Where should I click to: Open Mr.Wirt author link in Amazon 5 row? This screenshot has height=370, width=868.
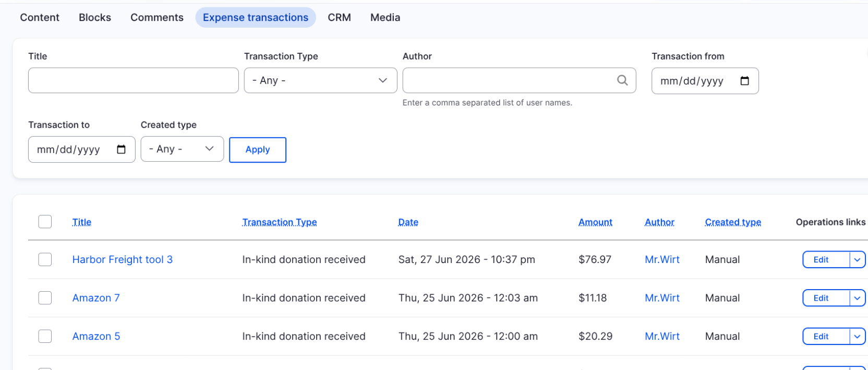click(662, 336)
